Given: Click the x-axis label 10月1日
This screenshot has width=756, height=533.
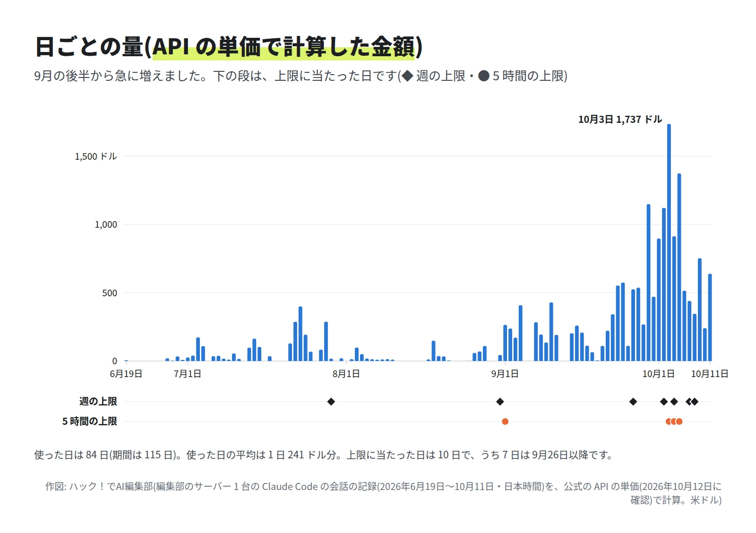Looking at the screenshot, I should pyautogui.click(x=658, y=374).
